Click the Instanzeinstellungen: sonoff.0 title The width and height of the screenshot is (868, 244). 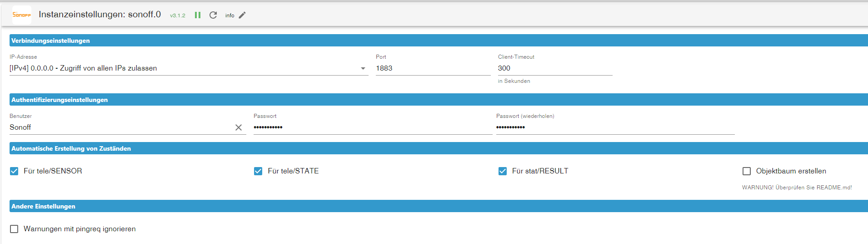(100, 15)
